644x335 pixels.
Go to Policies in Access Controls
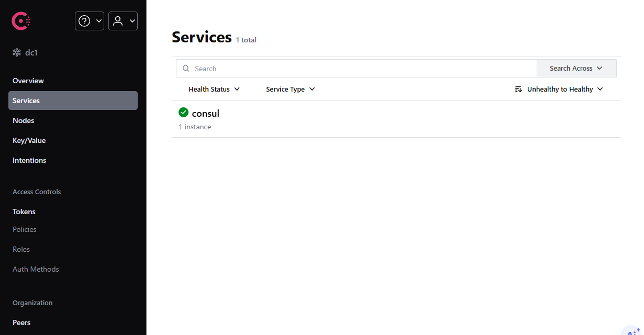coord(25,229)
